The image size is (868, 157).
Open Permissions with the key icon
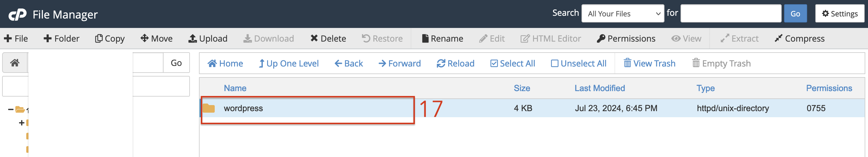coord(626,39)
